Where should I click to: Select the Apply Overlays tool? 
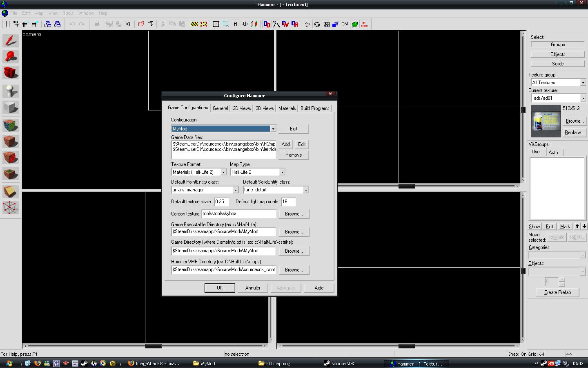(x=11, y=174)
